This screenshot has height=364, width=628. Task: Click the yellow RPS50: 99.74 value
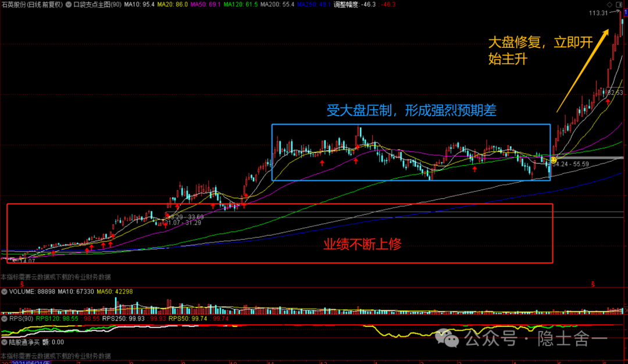(x=188, y=319)
